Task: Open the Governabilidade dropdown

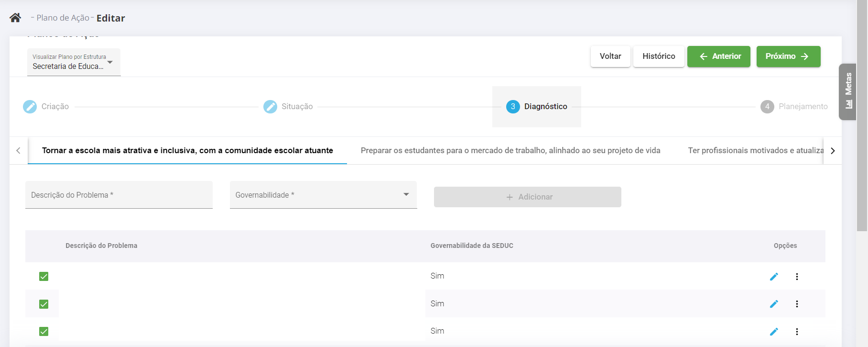Action: pyautogui.click(x=323, y=195)
